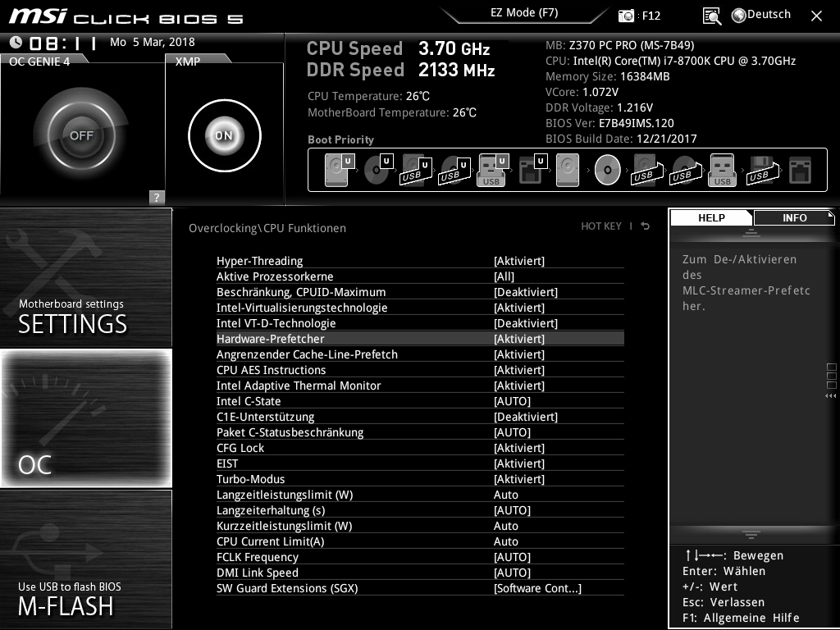Toggle the XMP ON button
Viewport: 840px width, 630px height.
click(x=225, y=135)
